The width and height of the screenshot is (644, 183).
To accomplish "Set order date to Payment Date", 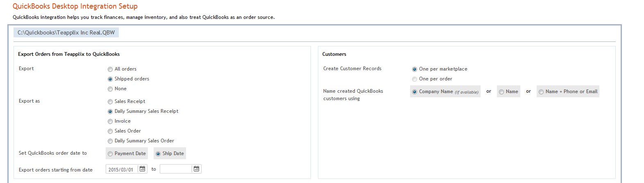I will [110, 154].
